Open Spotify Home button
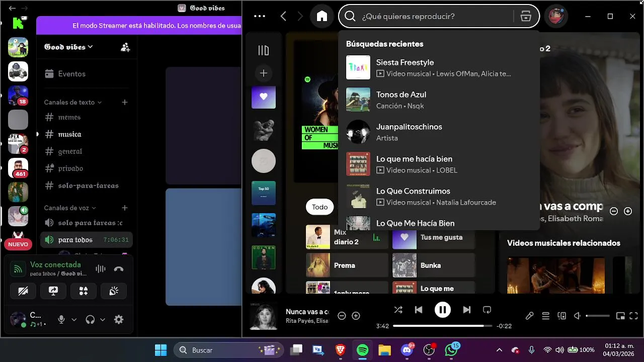Viewport: 644px width, 362px height. [322, 16]
